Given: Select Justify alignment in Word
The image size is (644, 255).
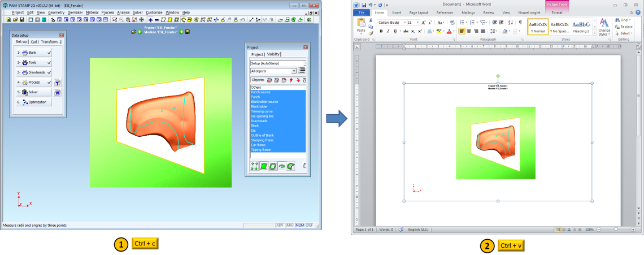Looking at the screenshot, I should [x=483, y=31].
